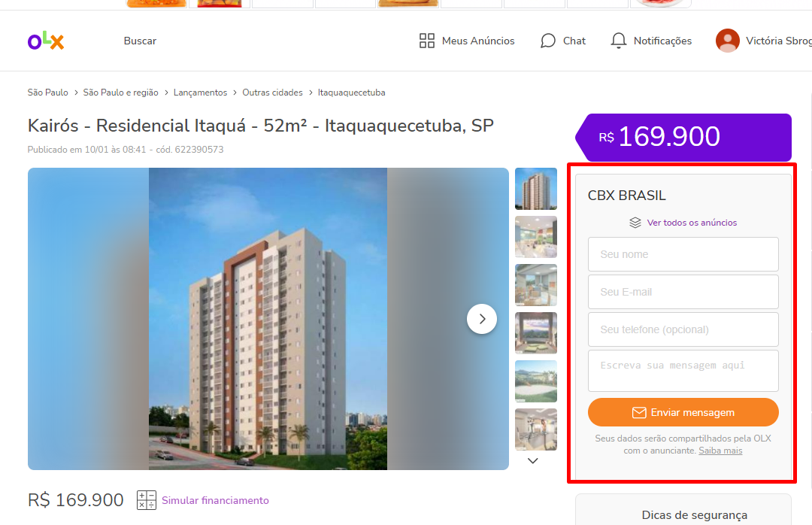
Task: Click the OLX logo
Action: [46, 41]
